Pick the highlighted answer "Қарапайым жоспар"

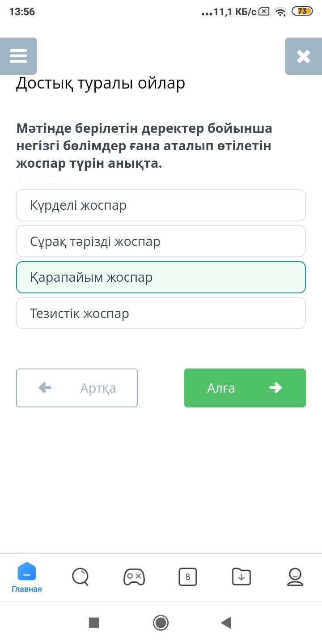[x=161, y=277]
